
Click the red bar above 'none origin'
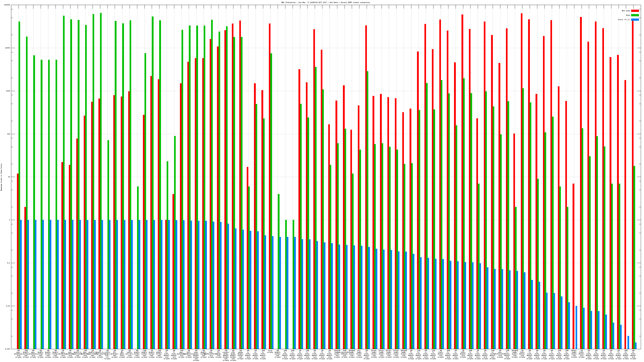269,186
